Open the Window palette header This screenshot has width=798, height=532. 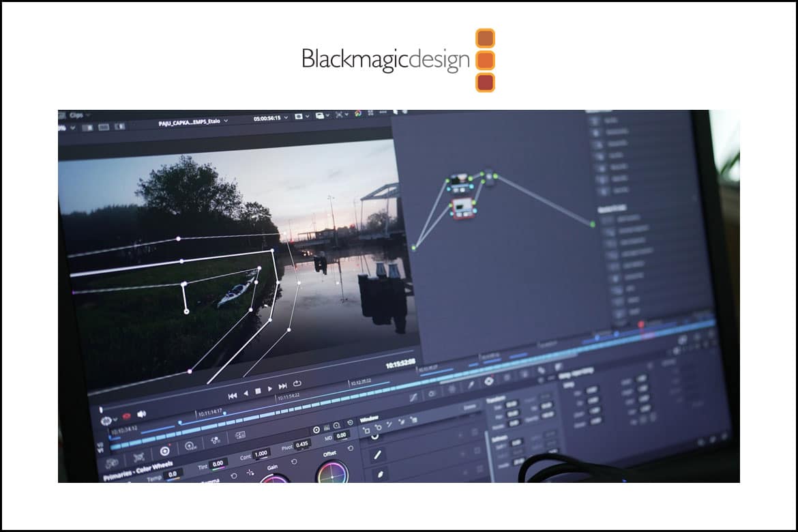coord(369,418)
